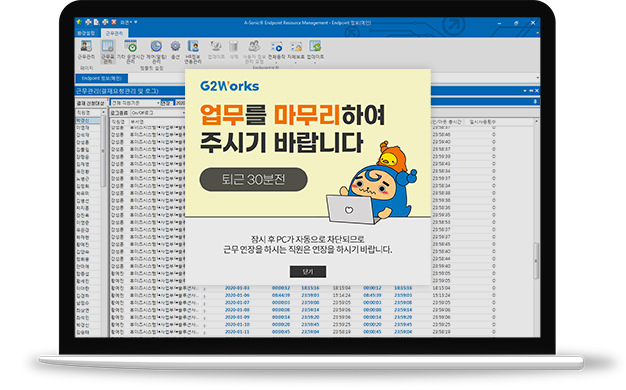
Task: Click the employee list scroll-up arrow
Action: click(x=103, y=113)
